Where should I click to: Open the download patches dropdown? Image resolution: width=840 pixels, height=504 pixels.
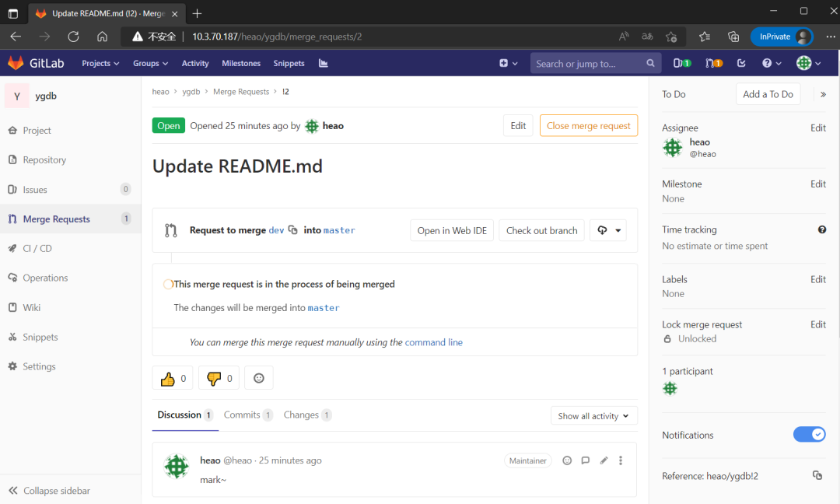[x=607, y=230]
